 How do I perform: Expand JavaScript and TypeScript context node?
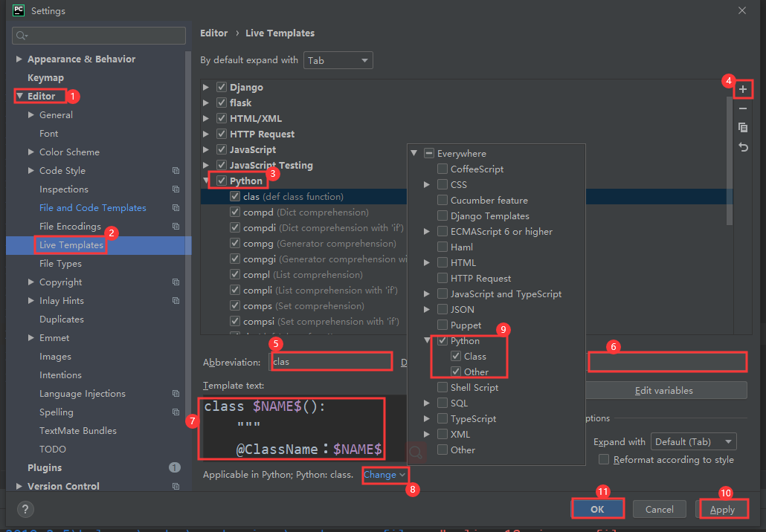[426, 293]
